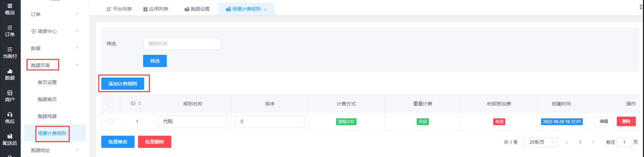Open 跑腿场景 in the submenu
Image resolution: width=644 pixels, height=157 pixels.
click(47, 116)
